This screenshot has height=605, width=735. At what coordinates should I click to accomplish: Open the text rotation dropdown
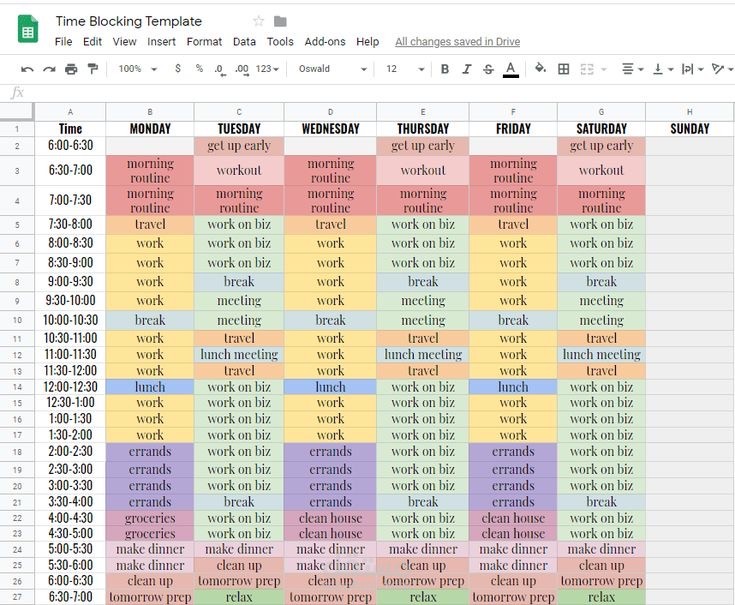click(x=722, y=69)
